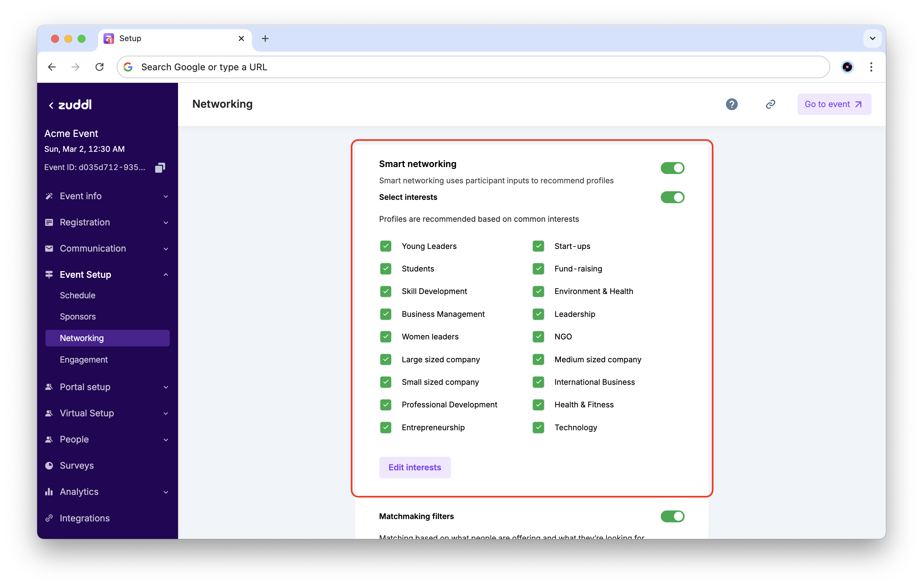Disable the Smart networking toggle
Image resolution: width=923 pixels, height=588 pixels.
point(672,168)
